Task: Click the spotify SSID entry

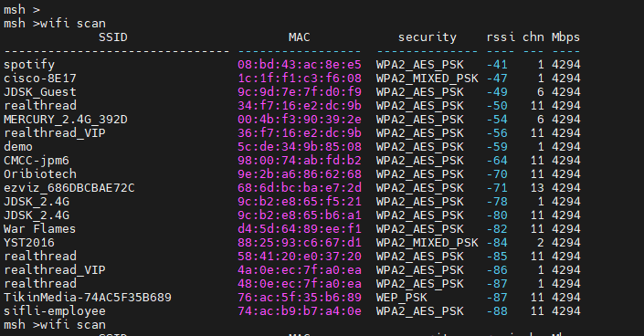Action: pos(29,65)
